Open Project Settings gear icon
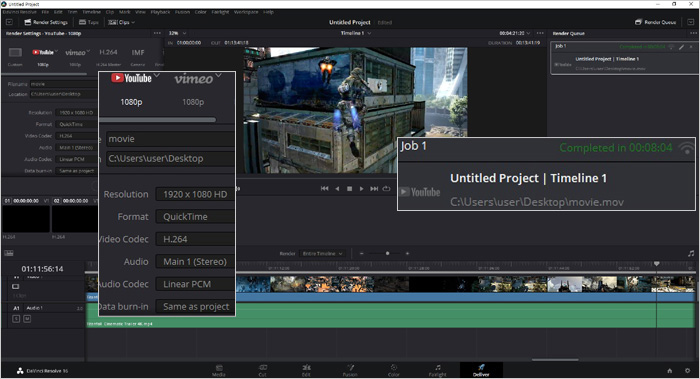The width and height of the screenshot is (700, 379). coord(688,371)
